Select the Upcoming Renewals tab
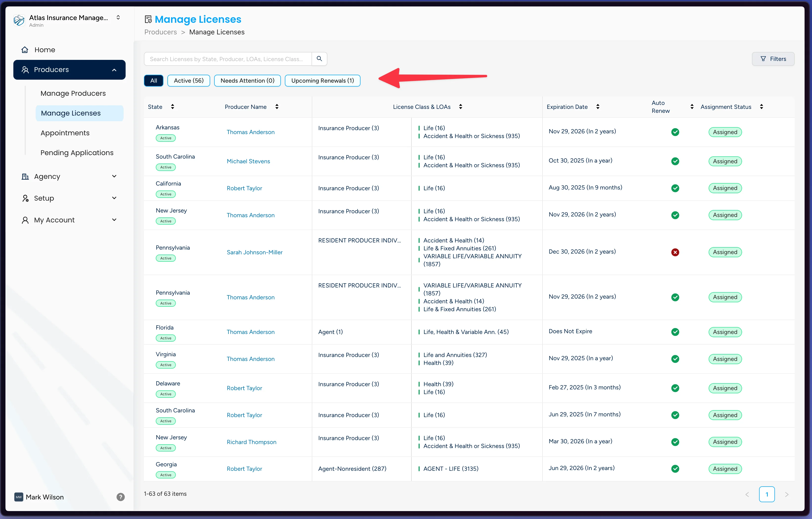Image resolution: width=812 pixels, height=519 pixels. click(x=322, y=80)
